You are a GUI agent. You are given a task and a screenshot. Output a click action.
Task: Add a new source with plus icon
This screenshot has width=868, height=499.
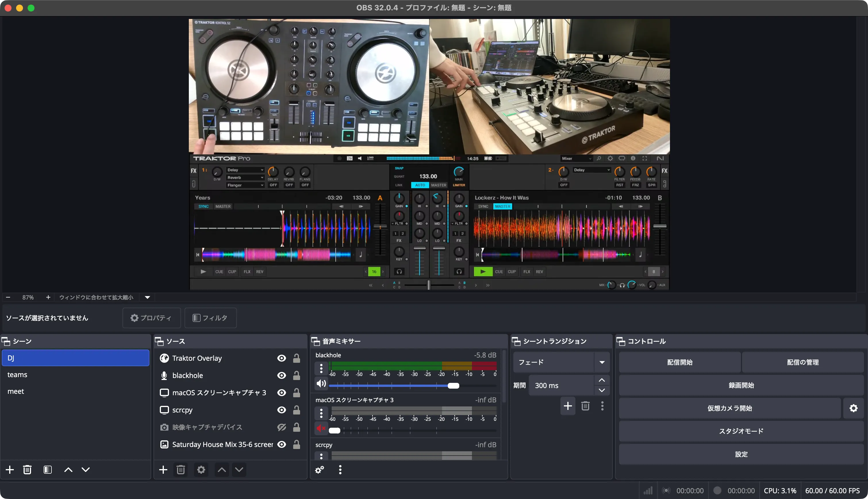[x=163, y=469]
